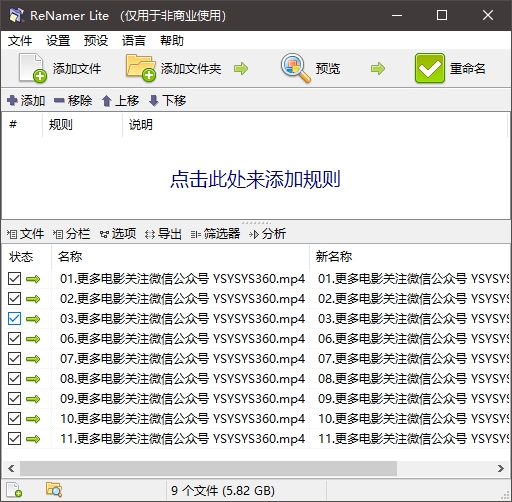Click the Add Folders (添加文件夹) icon

tap(141, 68)
